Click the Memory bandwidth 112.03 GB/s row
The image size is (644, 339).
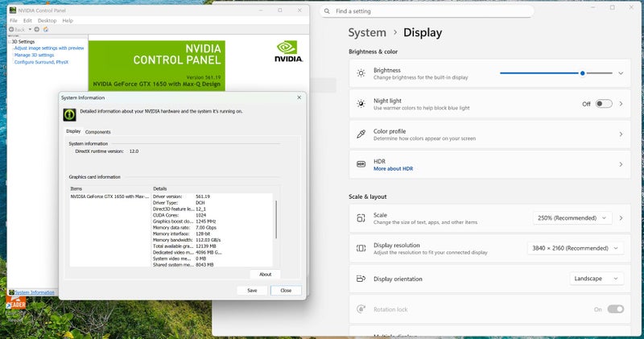tap(187, 240)
